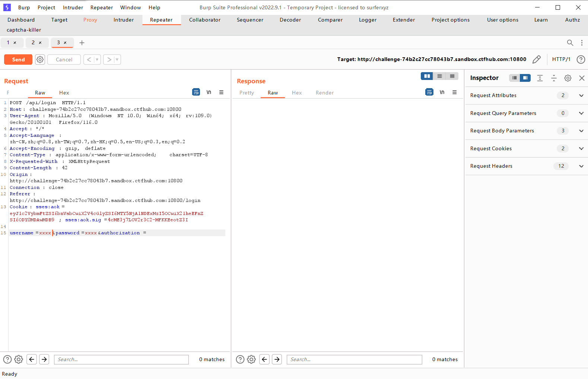Viewport: 588px width, 379px height.
Task: Focus the Response search field
Action: [x=355, y=359]
